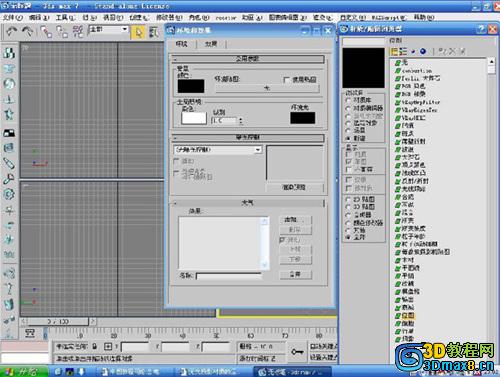Select the Unlink Selection tool
The width and height of the screenshot is (500, 377).
tap(62, 32)
